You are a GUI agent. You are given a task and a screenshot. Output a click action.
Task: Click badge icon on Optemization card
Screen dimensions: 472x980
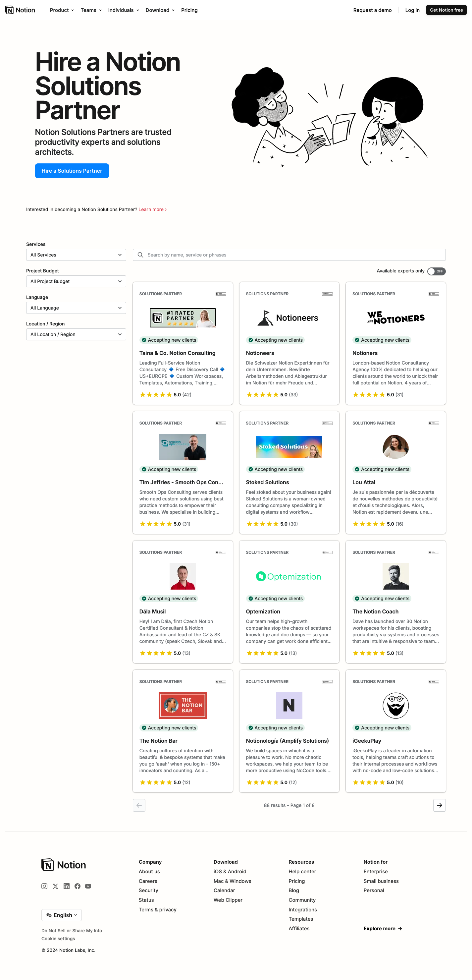[x=327, y=552]
